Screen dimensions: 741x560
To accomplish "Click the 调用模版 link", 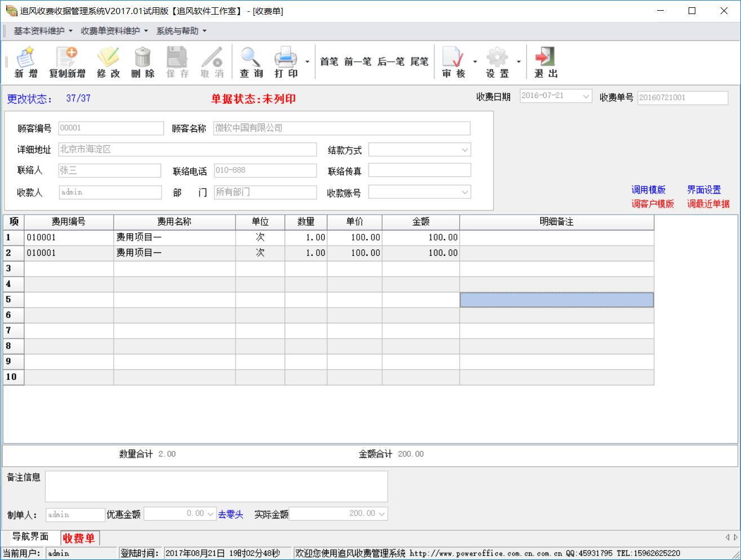I will click(648, 190).
